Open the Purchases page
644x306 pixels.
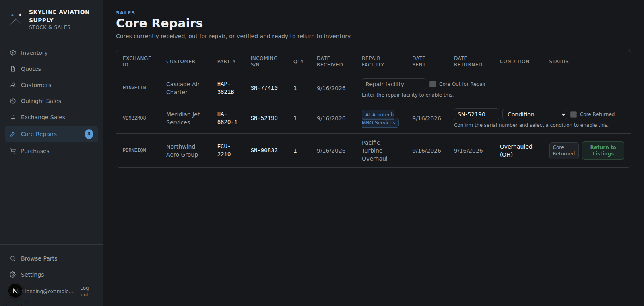point(52,151)
